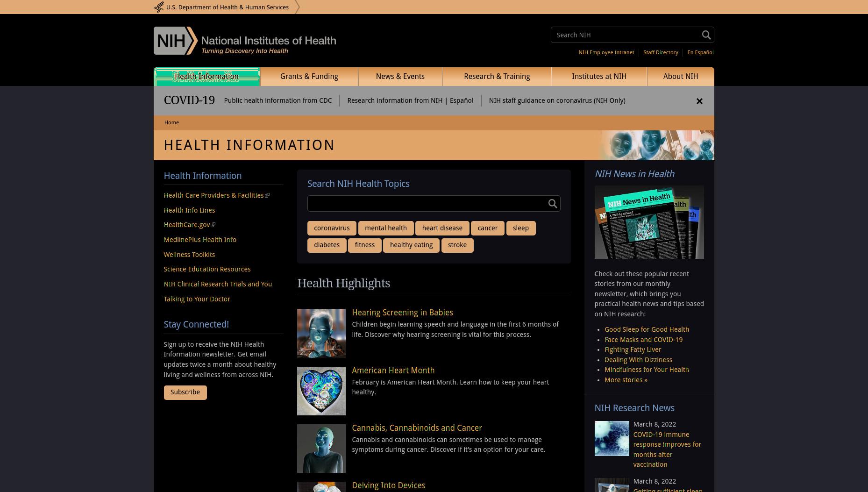
Task: Open the About NIH menu
Action: click(x=681, y=77)
